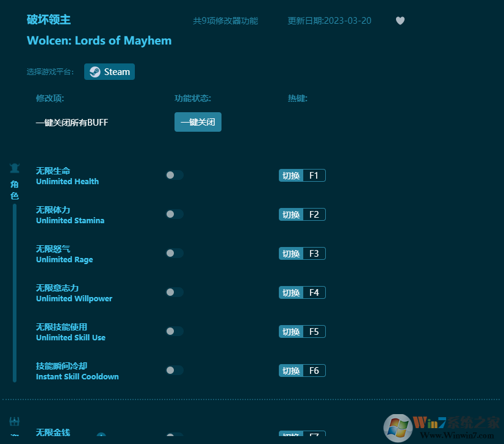Open the inventory chest section icon in sidebar
504x444 pixels.
pos(14,423)
